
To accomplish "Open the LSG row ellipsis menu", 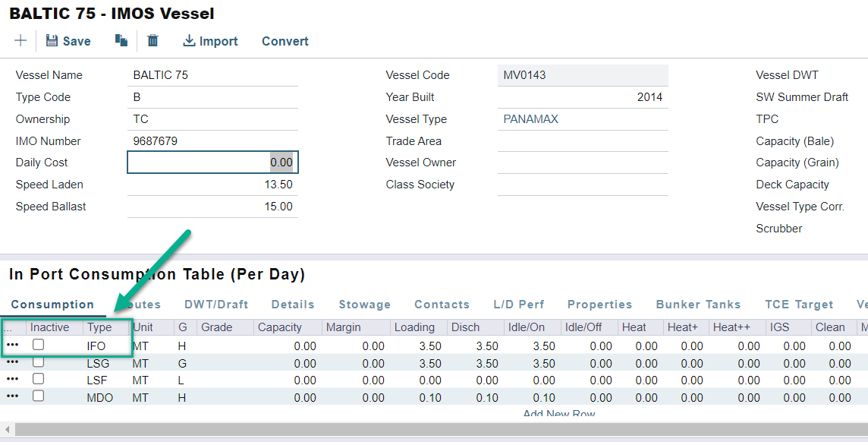I will (13, 362).
